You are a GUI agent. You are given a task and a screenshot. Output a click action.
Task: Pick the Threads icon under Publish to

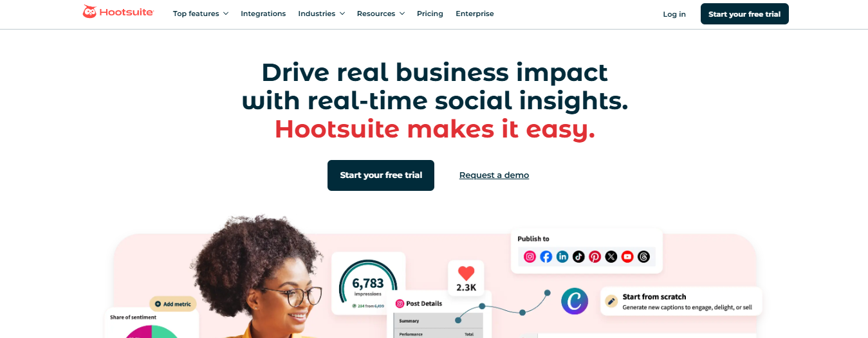(644, 256)
